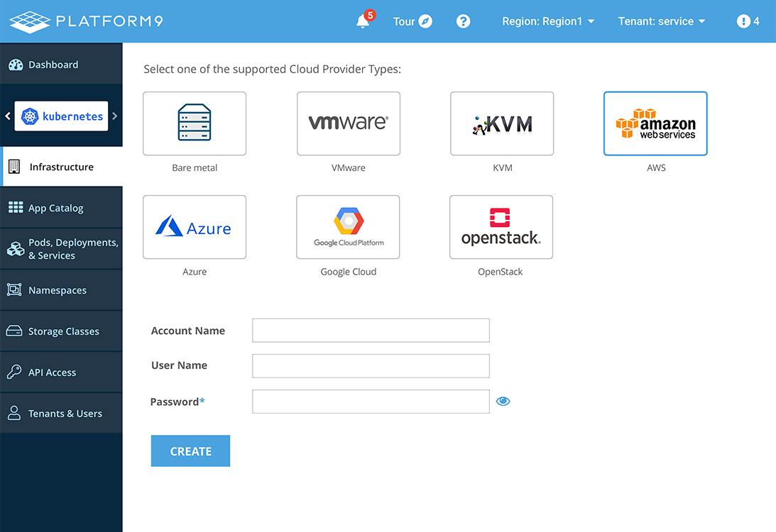Select the Google Cloud Platform tile
776x532 pixels.
click(x=348, y=226)
